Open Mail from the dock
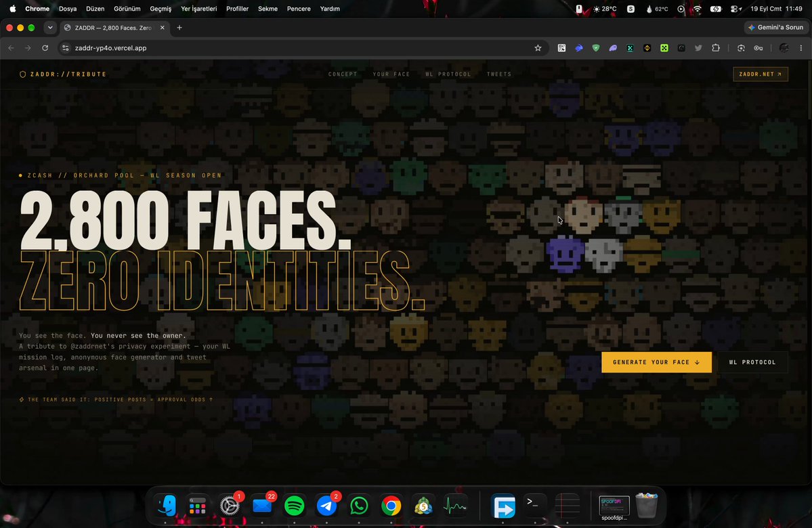Image resolution: width=812 pixels, height=528 pixels. click(262, 506)
